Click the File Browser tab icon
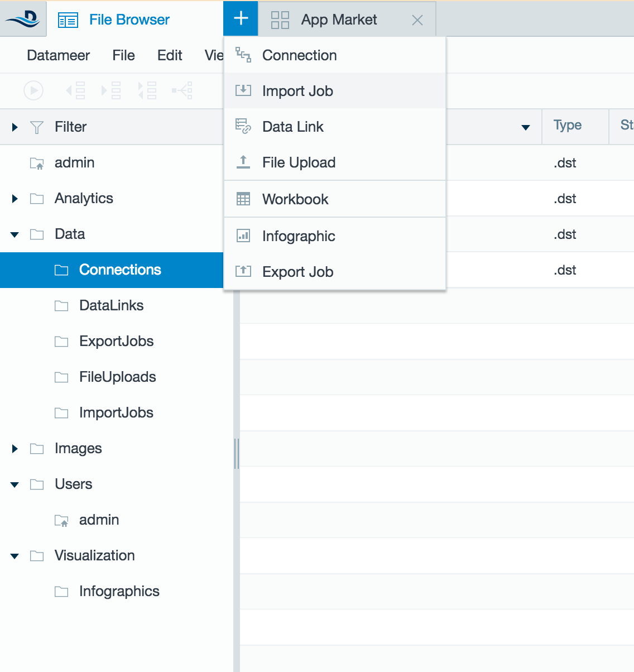Viewport: 634px width, 672px height. click(x=68, y=21)
